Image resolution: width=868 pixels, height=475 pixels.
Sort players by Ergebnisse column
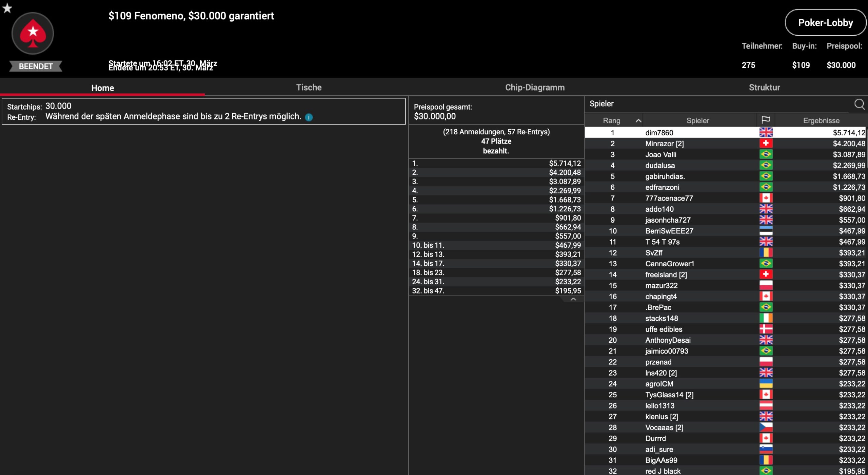821,120
